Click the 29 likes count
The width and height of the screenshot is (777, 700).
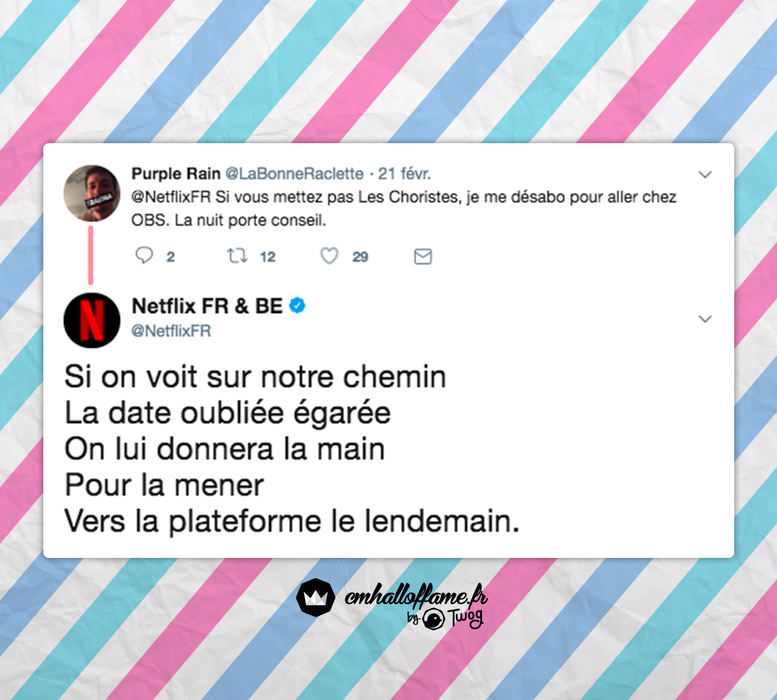[x=360, y=257]
